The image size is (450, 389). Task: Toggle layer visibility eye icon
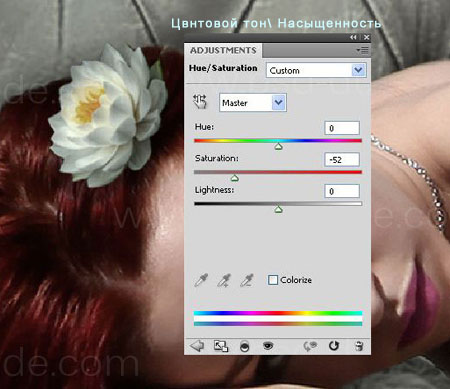(x=268, y=346)
